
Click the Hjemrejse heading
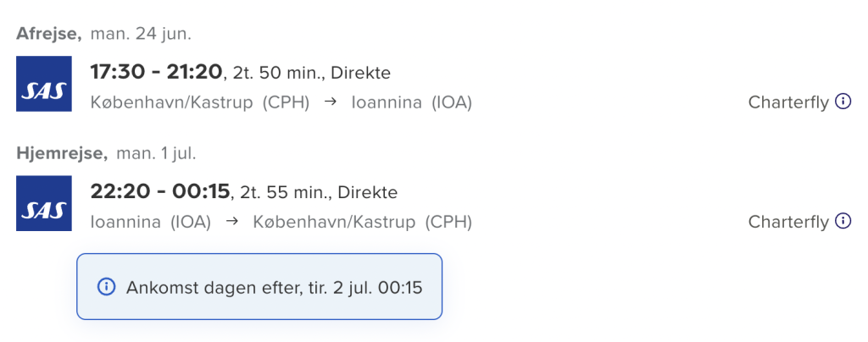coord(61,154)
